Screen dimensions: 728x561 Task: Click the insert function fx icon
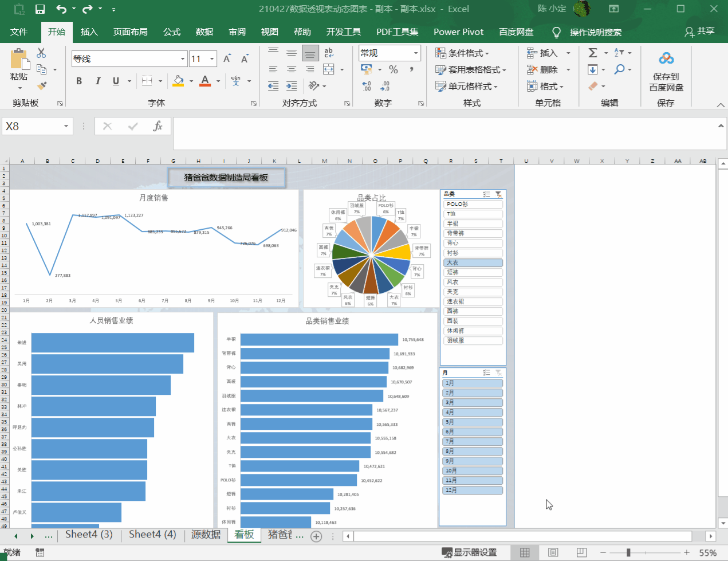coord(158,126)
